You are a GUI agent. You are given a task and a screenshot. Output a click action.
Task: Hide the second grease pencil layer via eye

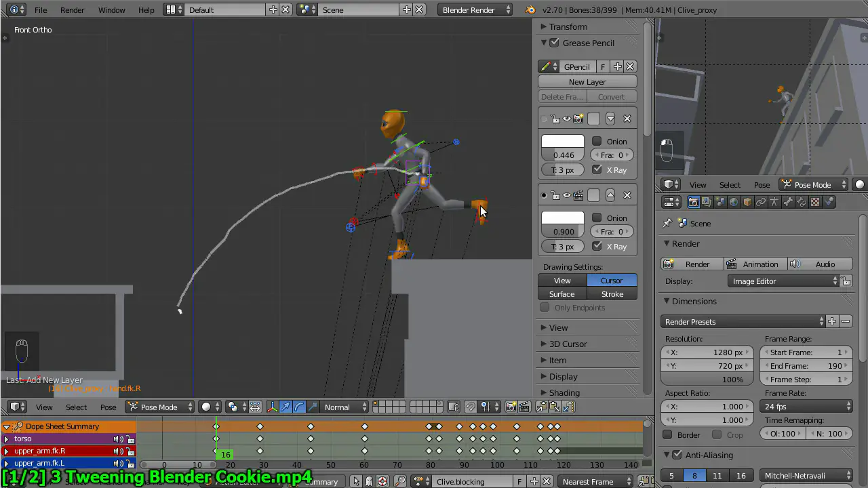coord(566,195)
